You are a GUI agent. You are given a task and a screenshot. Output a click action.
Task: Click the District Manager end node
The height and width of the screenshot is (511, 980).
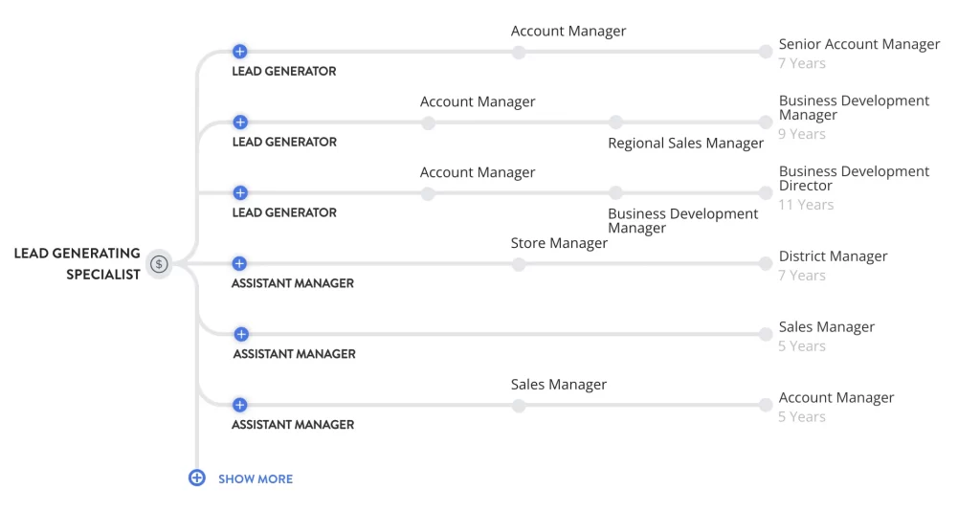point(765,264)
